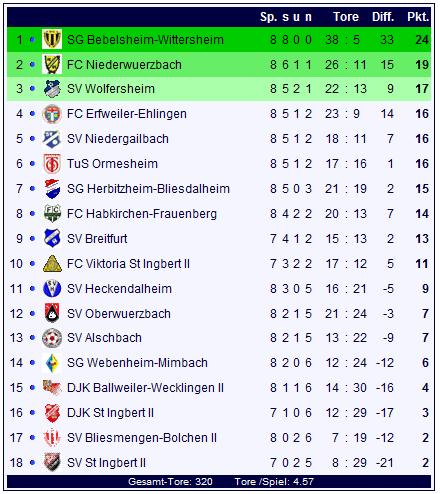The width and height of the screenshot is (440, 494).
Task: Click the Pkt. column header
Action: click(x=418, y=17)
